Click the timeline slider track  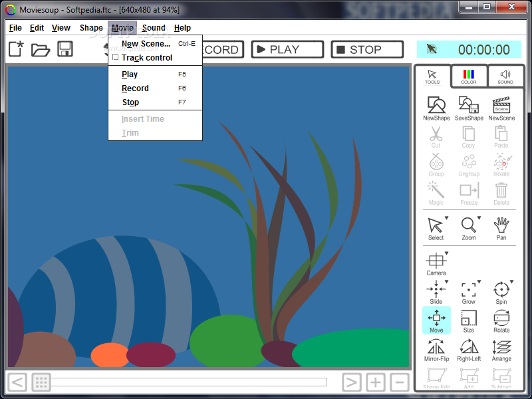[x=189, y=382]
